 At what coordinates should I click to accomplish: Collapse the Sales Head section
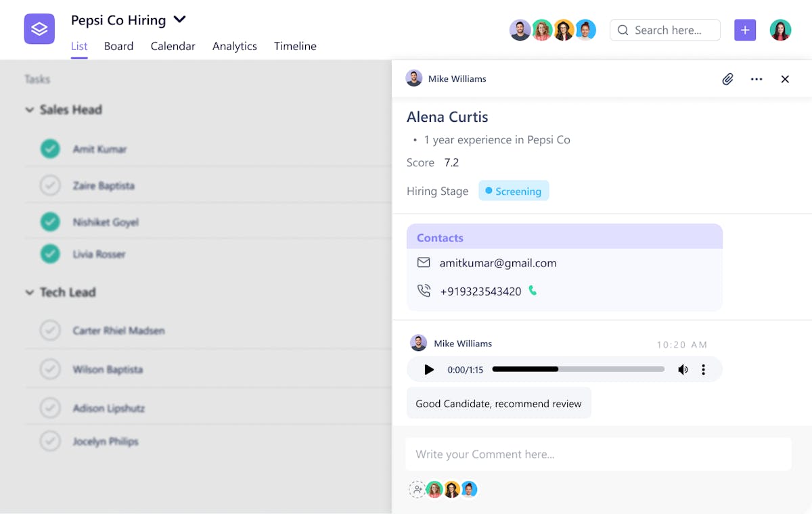[x=30, y=110]
